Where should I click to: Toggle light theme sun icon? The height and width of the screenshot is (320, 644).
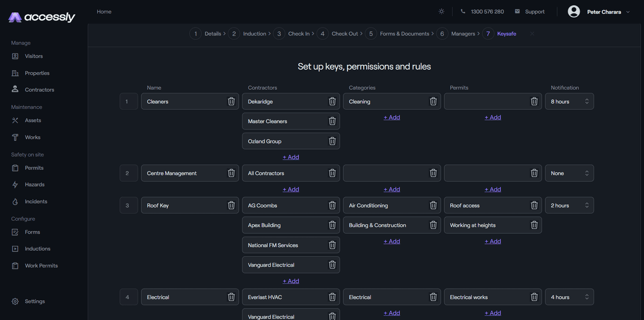point(441,11)
